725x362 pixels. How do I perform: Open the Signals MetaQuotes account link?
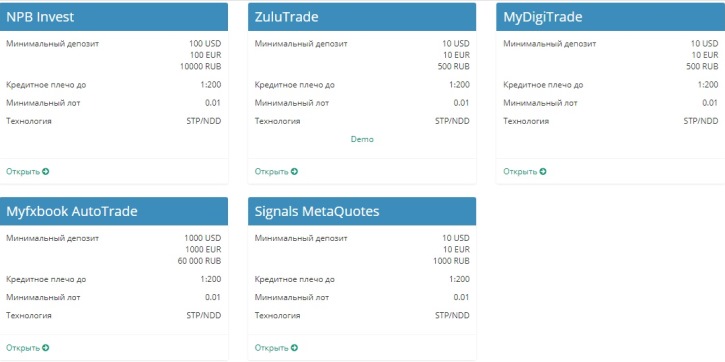point(276,348)
